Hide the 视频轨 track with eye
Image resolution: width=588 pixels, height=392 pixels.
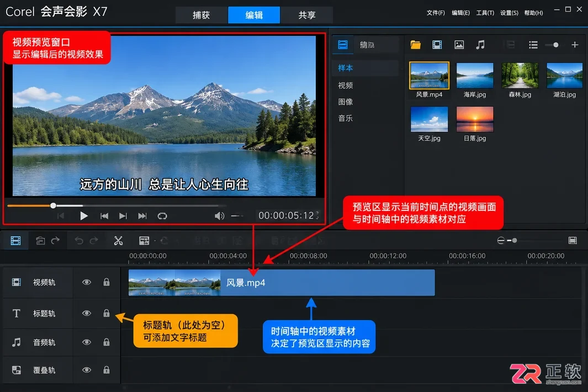pos(87,282)
